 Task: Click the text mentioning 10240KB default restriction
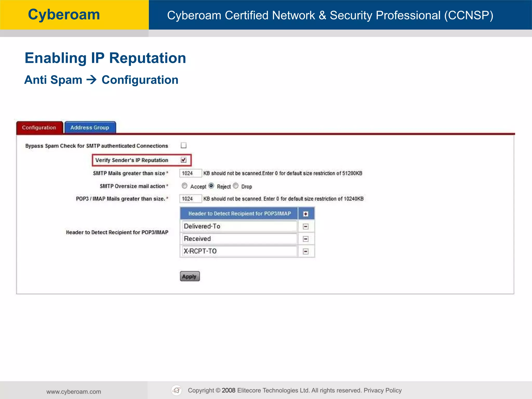[x=283, y=199]
